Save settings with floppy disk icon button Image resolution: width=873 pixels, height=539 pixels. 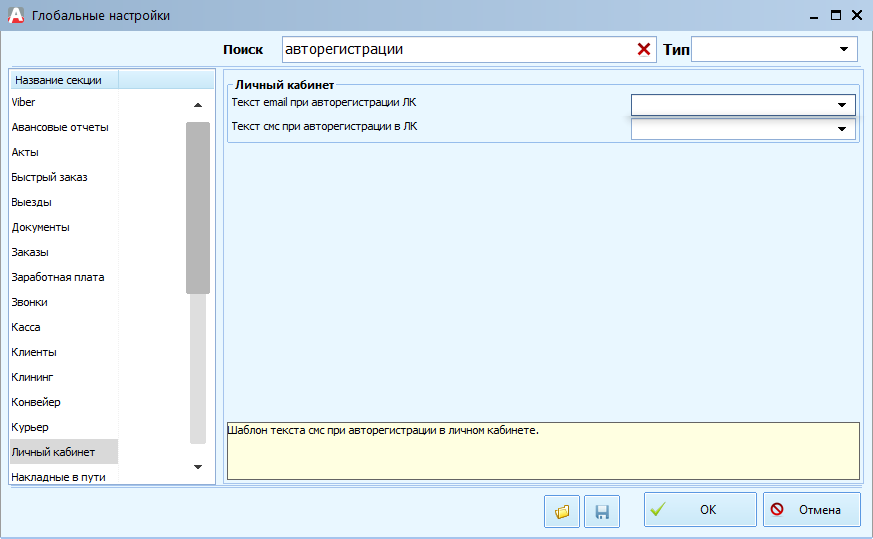pyautogui.click(x=602, y=511)
